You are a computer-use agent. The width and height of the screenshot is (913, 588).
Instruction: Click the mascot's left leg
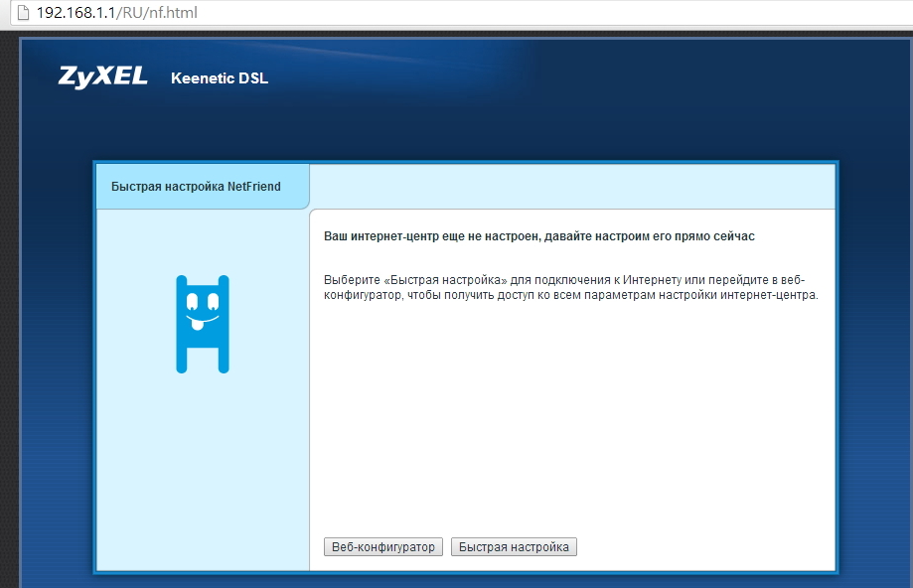182,358
